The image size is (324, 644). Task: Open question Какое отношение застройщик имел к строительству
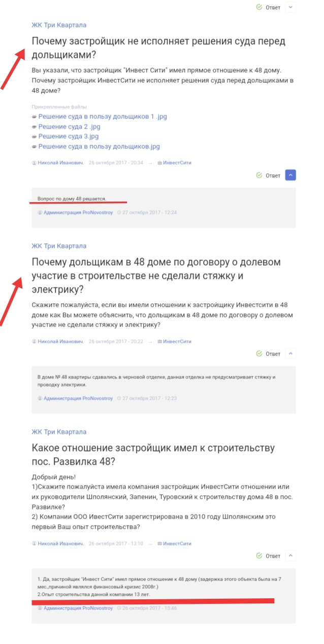pos(153,455)
